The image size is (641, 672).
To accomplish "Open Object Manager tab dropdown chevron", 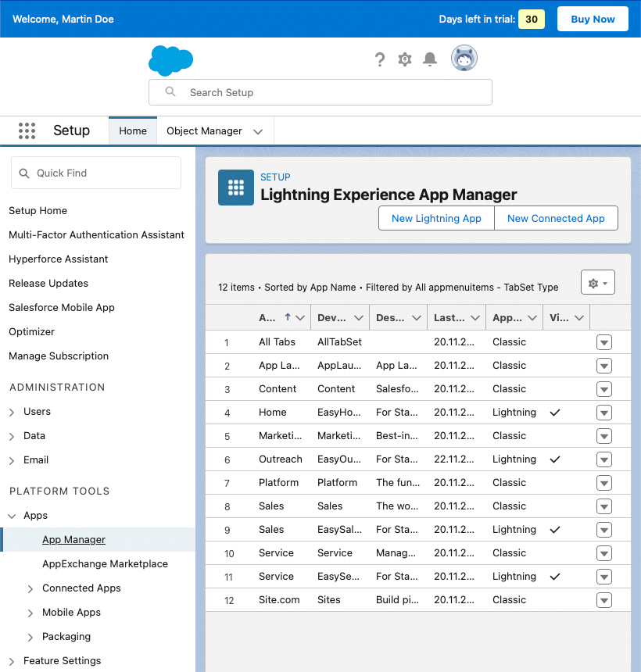I will 258,131.
